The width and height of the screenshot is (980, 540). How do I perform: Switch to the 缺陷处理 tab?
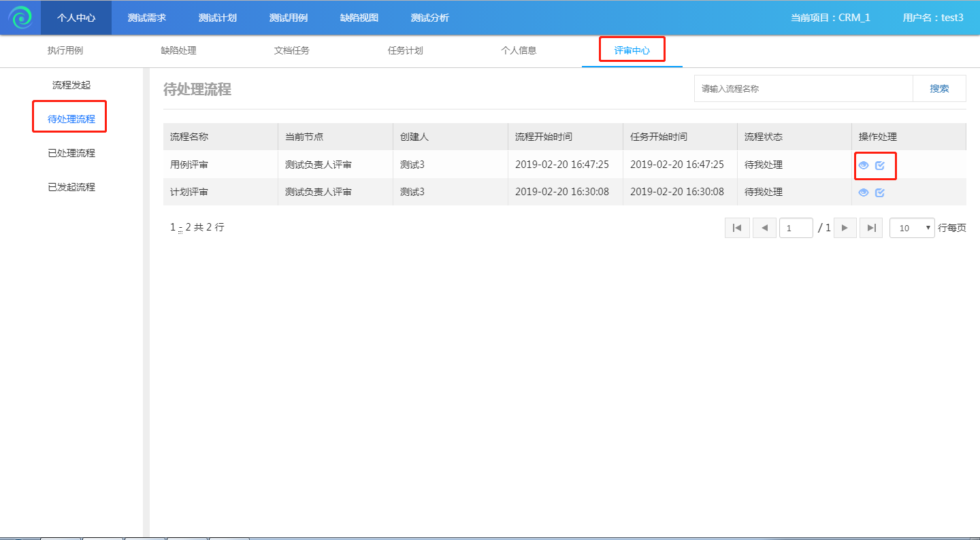tap(178, 50)
